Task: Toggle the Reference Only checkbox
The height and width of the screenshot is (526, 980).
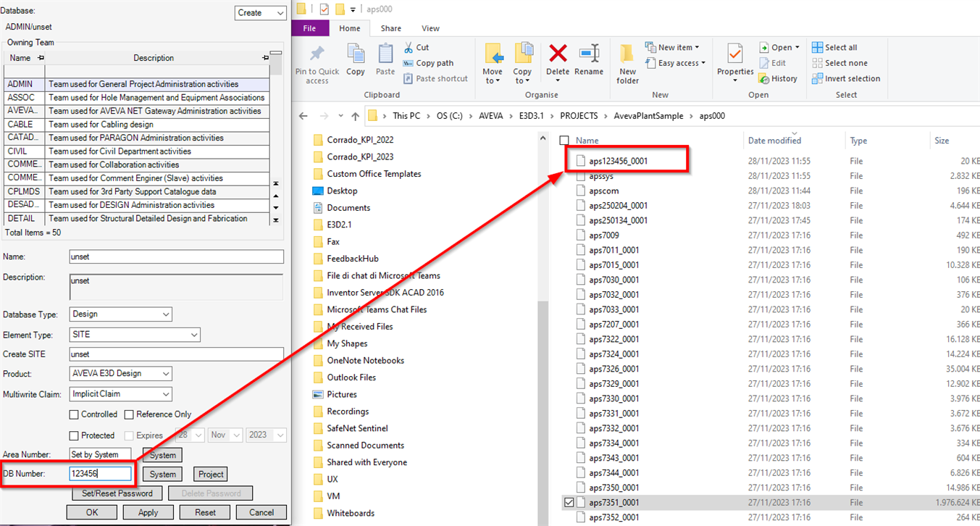Action: pos(129,414)
